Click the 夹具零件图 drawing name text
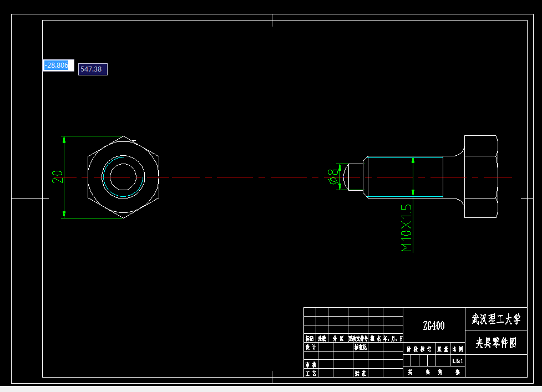The image size is (542, 392). (496, 343)
